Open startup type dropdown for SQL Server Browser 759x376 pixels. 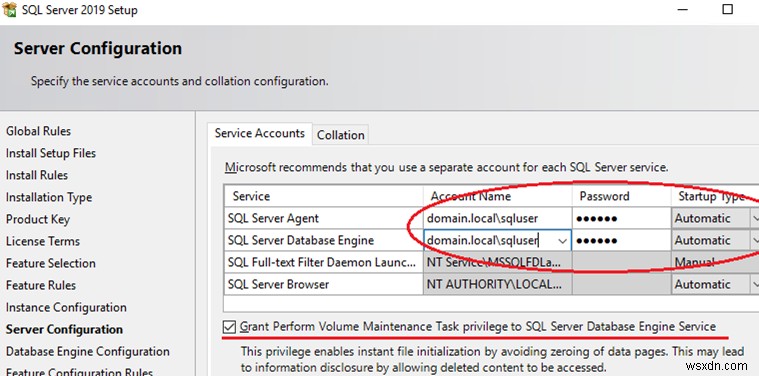click(755, 285)
